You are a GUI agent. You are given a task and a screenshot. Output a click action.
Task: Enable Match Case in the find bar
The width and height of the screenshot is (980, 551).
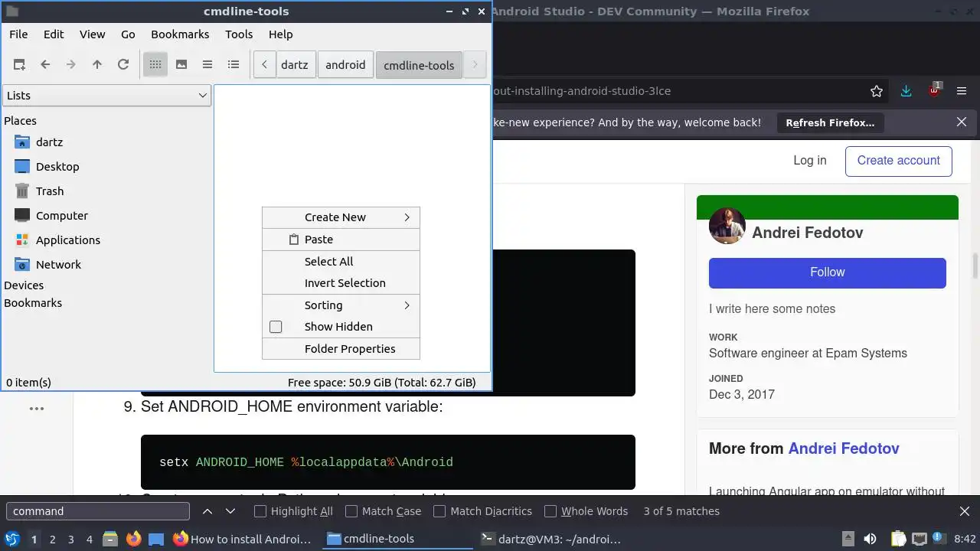tap(351, 511)
